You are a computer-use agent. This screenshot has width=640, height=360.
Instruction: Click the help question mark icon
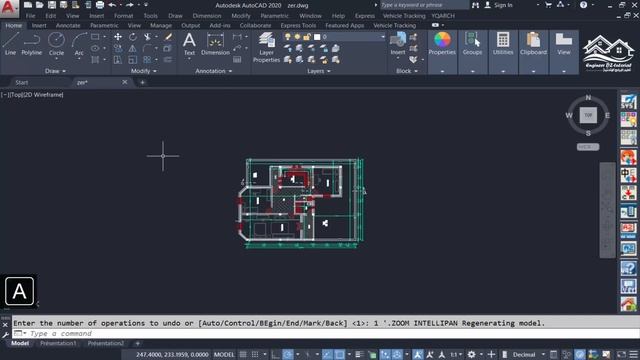point(583,5)
